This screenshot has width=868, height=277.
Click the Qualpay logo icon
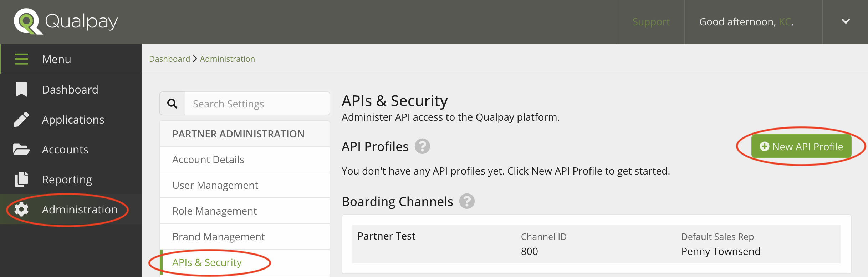click(27, 21)
